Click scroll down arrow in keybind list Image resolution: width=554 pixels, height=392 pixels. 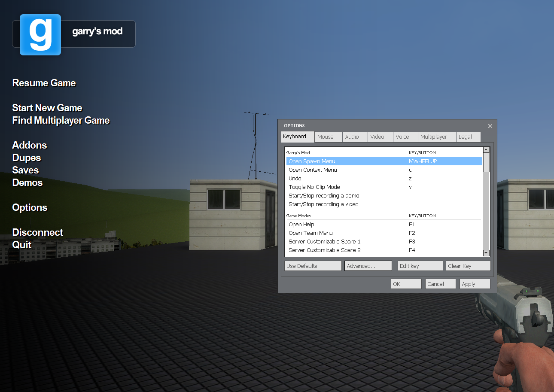486,253
